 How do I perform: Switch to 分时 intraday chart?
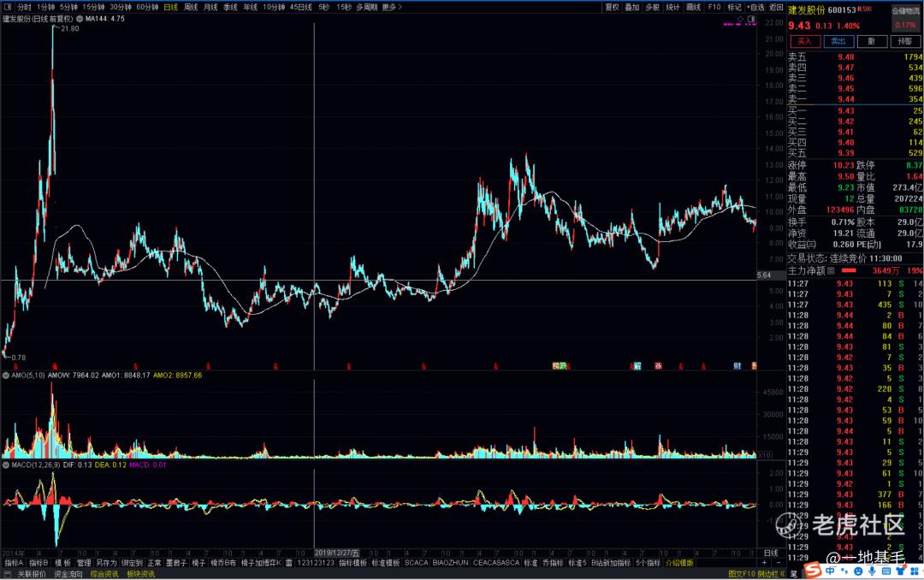(24, 7)
